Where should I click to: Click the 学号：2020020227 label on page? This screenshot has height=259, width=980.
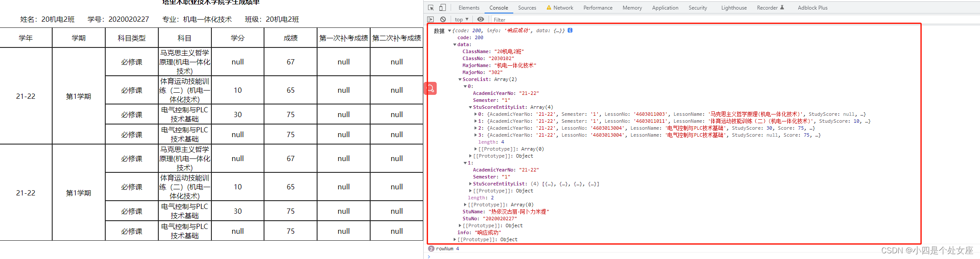118,19
